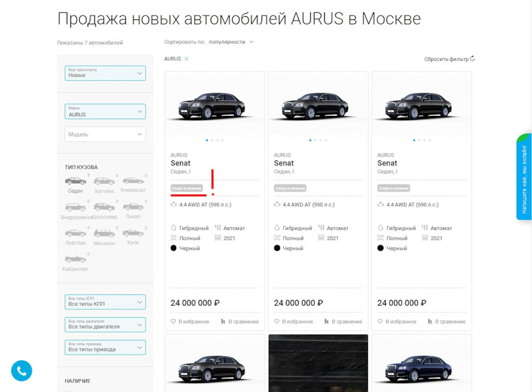Select the Лифтбек body type icon
532x392 pixels.
[x=75, y=233]
